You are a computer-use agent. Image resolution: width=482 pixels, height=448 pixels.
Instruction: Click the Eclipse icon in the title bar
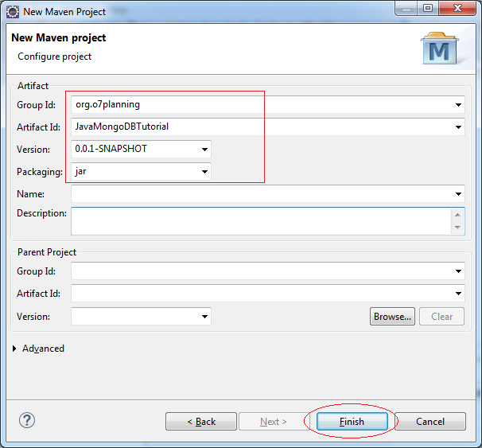point(13,12)
